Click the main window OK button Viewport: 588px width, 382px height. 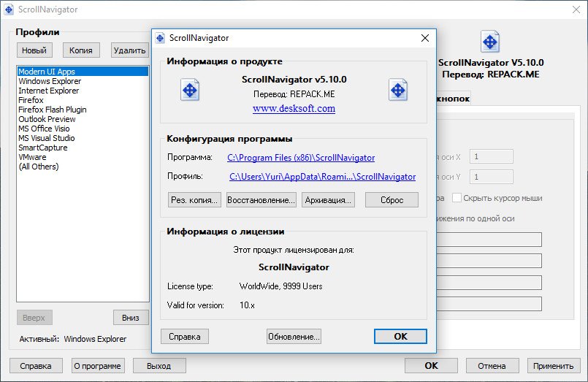click(x=431, y=365)
